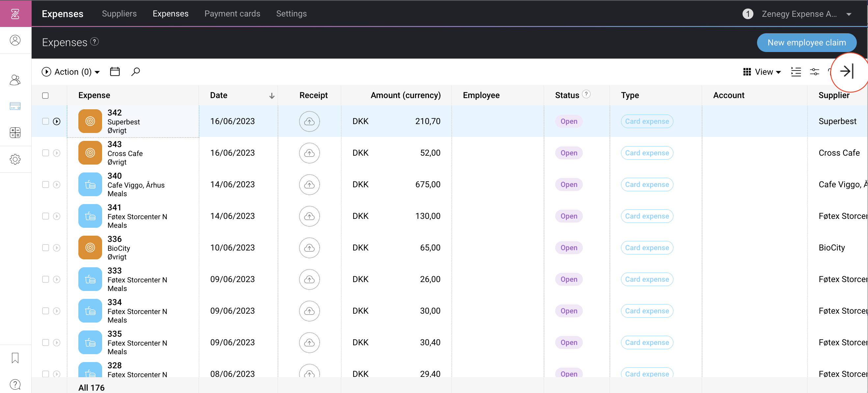The height and width of the screenshot is (393, 868).
Task: Open expense 333 Føtex Storcenter N
Action: pyautogui.click(x=133, y=279)
